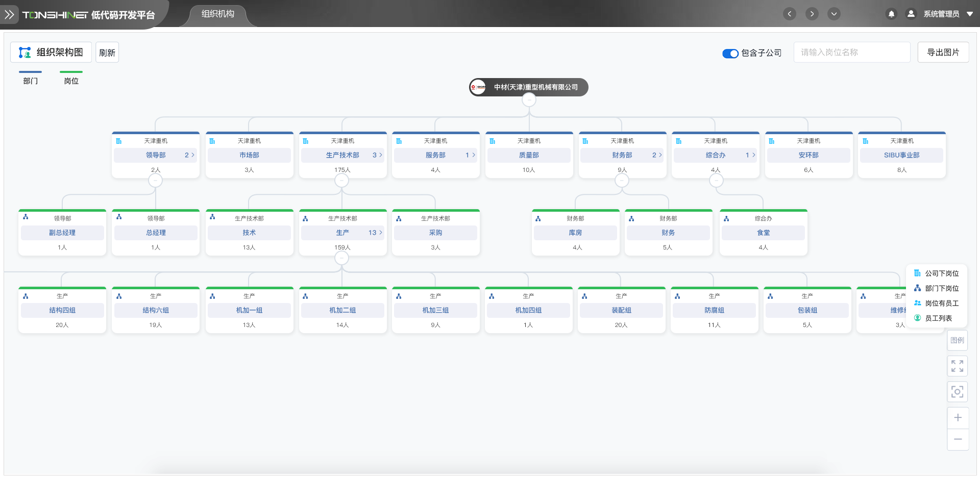
Task: Collapse the 生产技术部 child nodes
Action: tap(341, 181)
